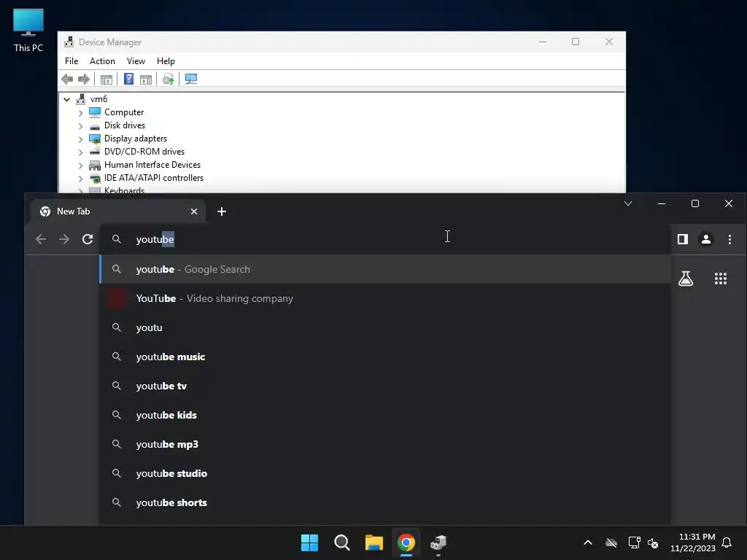Select the 'youtube shorts' suggestion
The width and height of the screenshot is (747, 560).
tap(385, 502)
